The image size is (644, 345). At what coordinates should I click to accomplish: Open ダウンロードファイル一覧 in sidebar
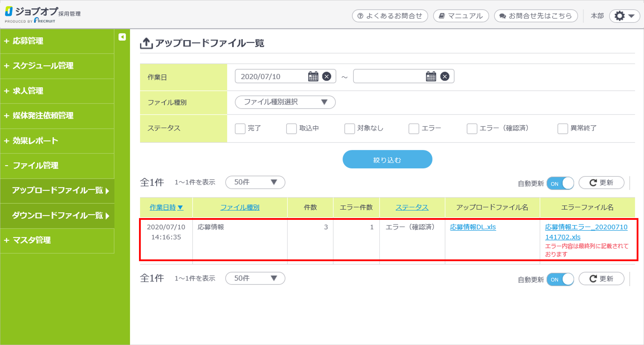pos(57,216)
